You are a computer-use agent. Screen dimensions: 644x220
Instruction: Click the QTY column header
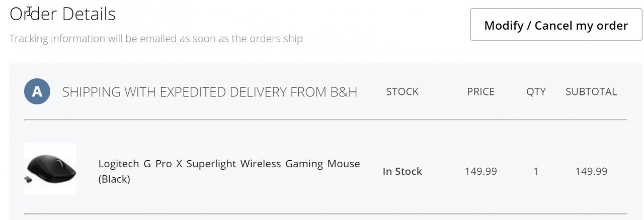pos(536,92)
